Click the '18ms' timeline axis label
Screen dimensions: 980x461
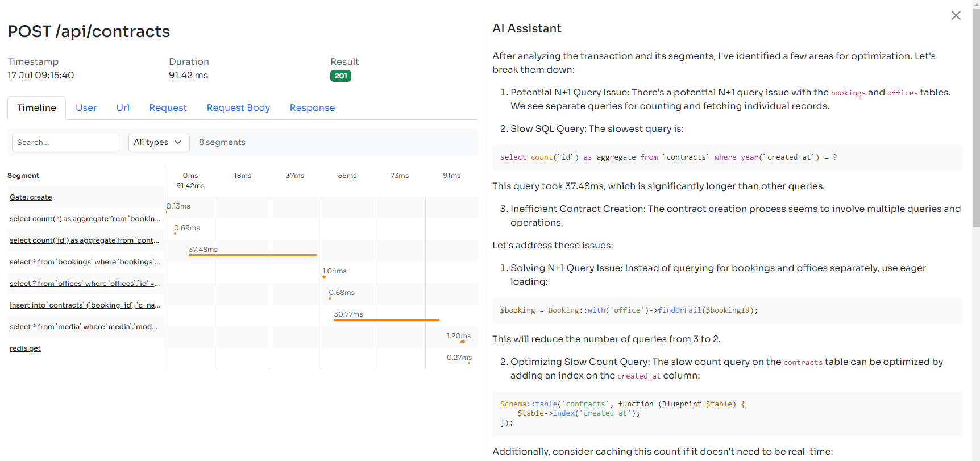(243, 176)
